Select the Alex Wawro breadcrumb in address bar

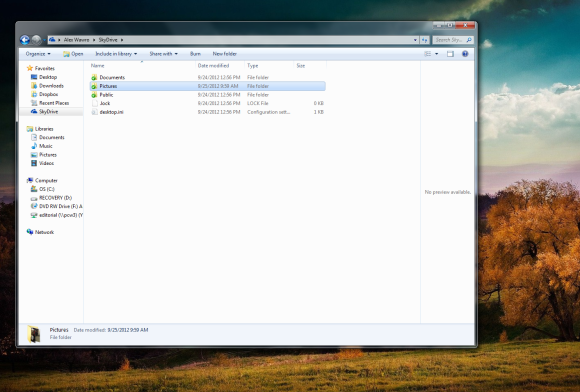(x=76, y=40)
